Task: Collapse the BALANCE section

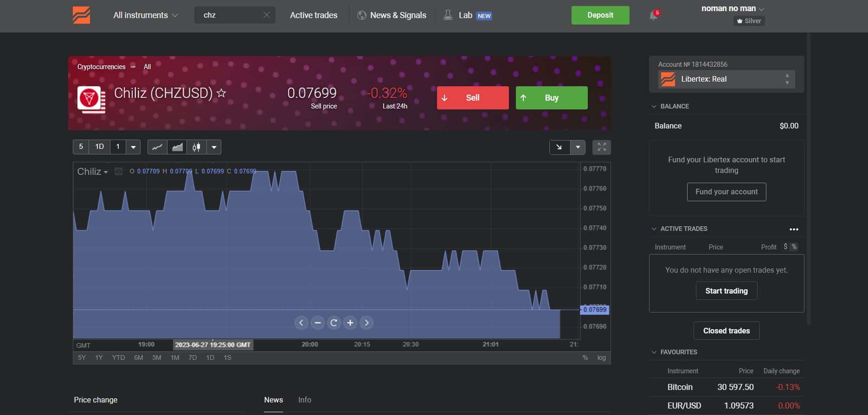Action: click(x=670, y=106)
